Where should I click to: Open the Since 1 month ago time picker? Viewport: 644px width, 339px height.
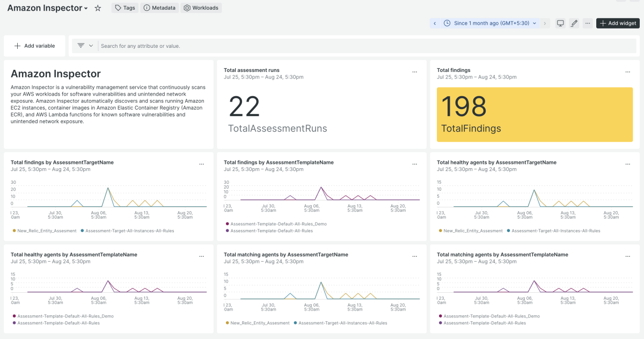491,23
